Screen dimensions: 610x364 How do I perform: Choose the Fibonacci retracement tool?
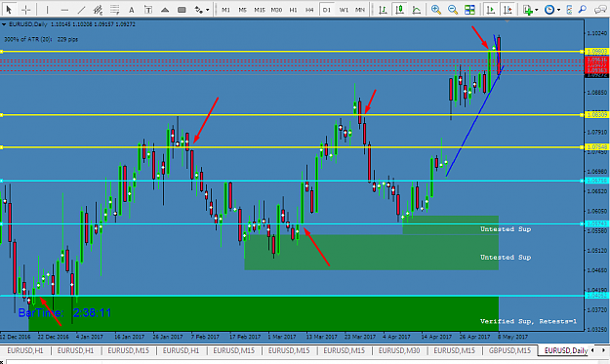click(115, 10)
